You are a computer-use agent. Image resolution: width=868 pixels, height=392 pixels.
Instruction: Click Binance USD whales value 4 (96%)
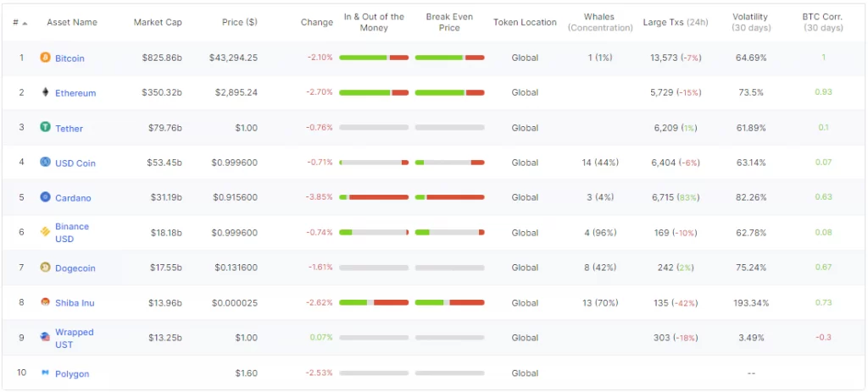click(x=600, y=233)
